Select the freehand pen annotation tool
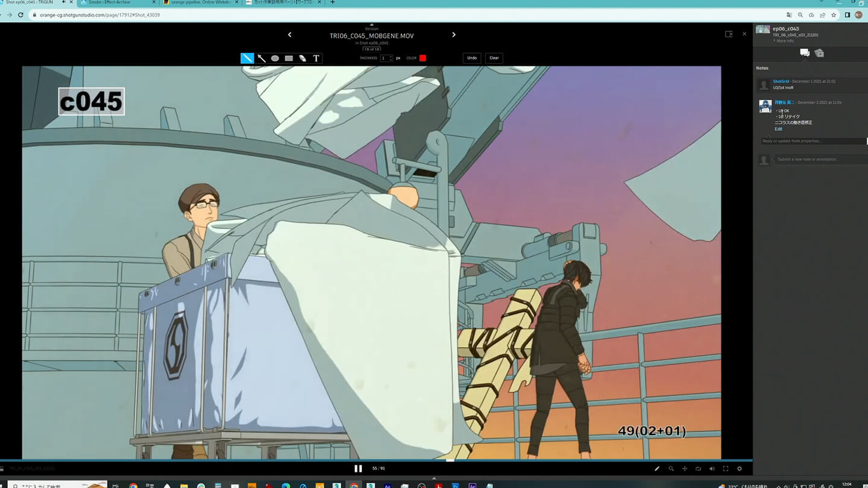This screenshot has width=868, height=488. point(247,58)
